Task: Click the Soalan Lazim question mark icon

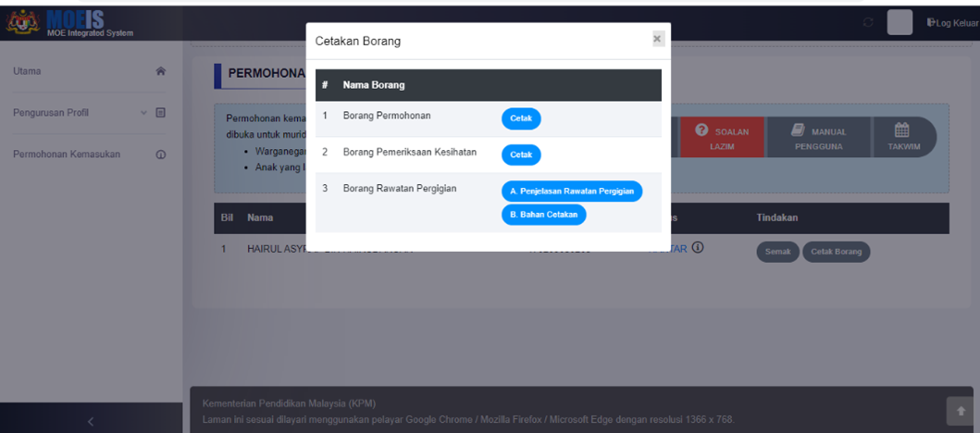Action: (701, 130)
